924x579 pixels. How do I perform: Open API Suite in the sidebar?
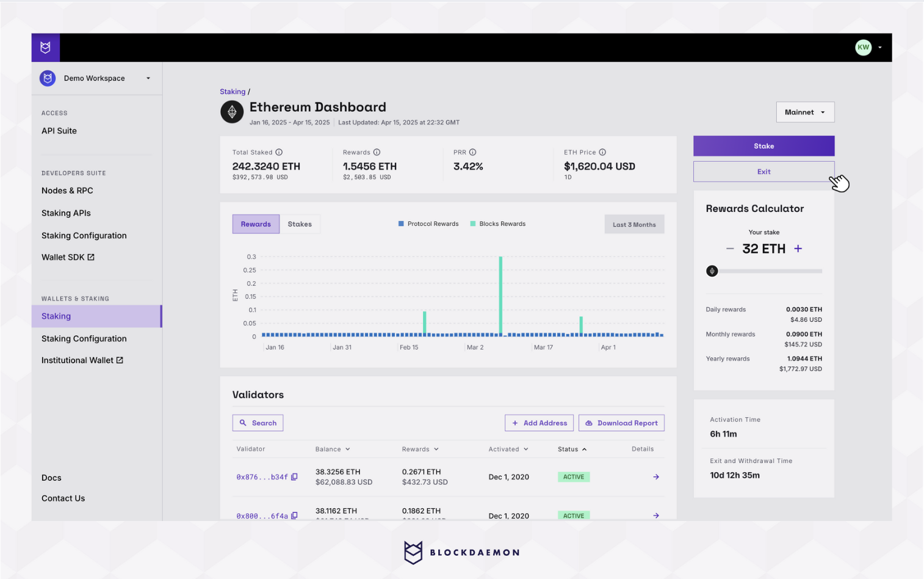click(x=59, y=131)
